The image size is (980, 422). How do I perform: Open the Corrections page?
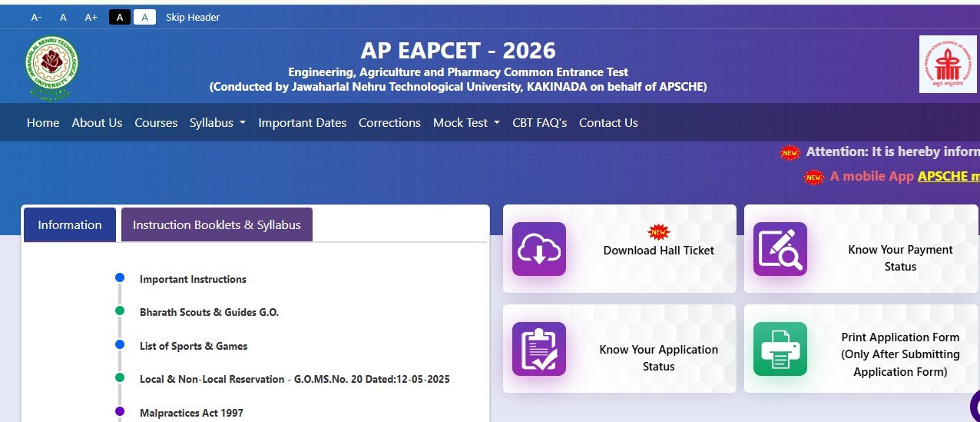tap(389, 122)
